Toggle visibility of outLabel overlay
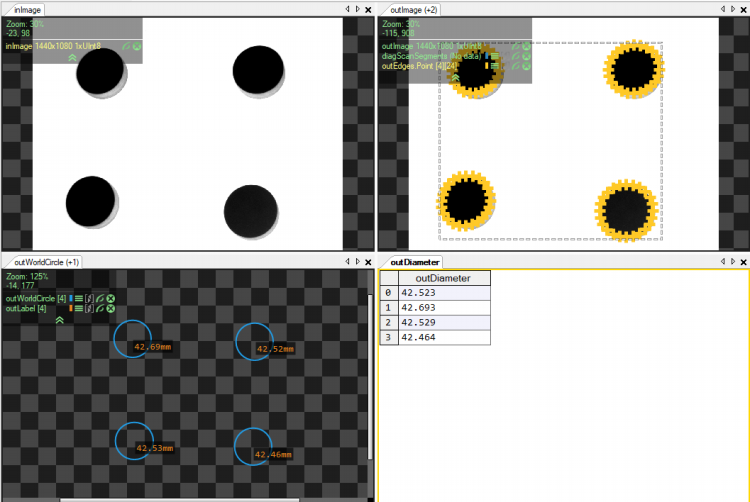This screenshot has width=750, height=502. coord(100,309)
